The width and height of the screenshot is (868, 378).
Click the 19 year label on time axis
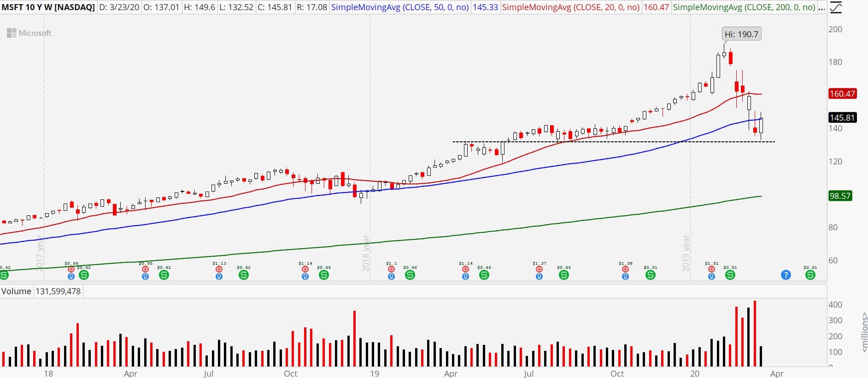click(375, 373)
